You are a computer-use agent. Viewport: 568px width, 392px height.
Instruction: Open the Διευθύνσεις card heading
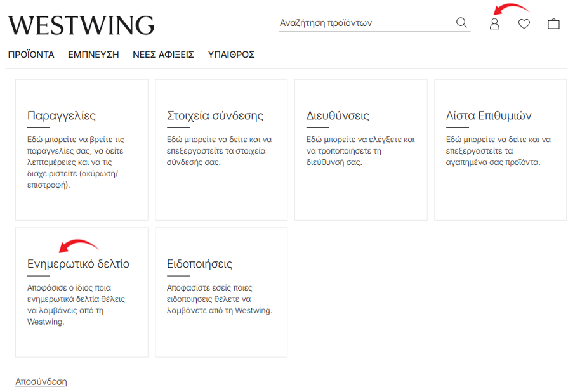[x=338, y=115]
